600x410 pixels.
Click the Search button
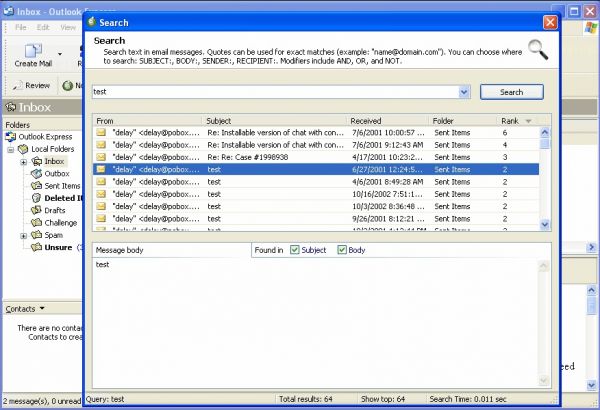pos(511,92)
